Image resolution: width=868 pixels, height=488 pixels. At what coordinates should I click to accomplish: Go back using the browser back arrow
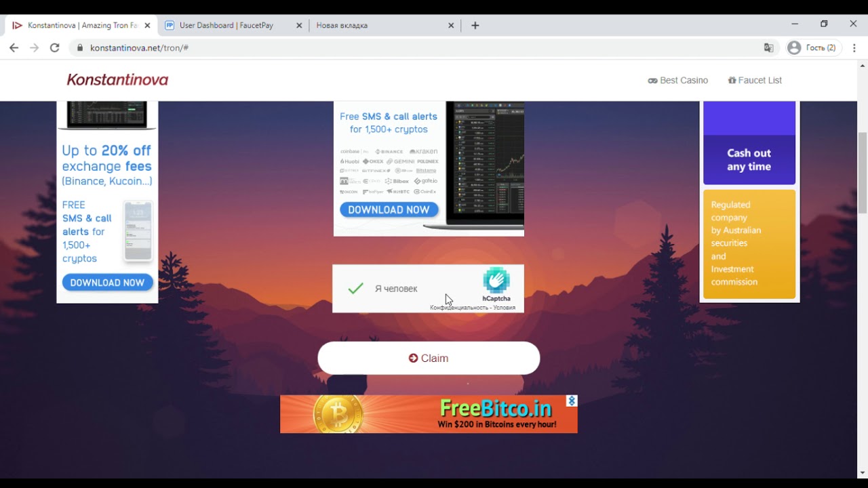point(14,47)
